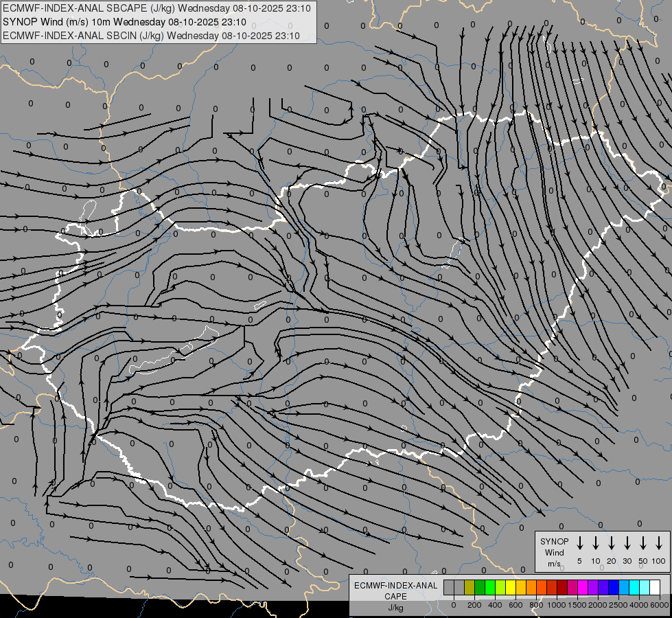Image resolution: width=672 pixels, height=618 pixels.
Task: Pick the bright green CAPE legend swatch
Action: point(490,587)
